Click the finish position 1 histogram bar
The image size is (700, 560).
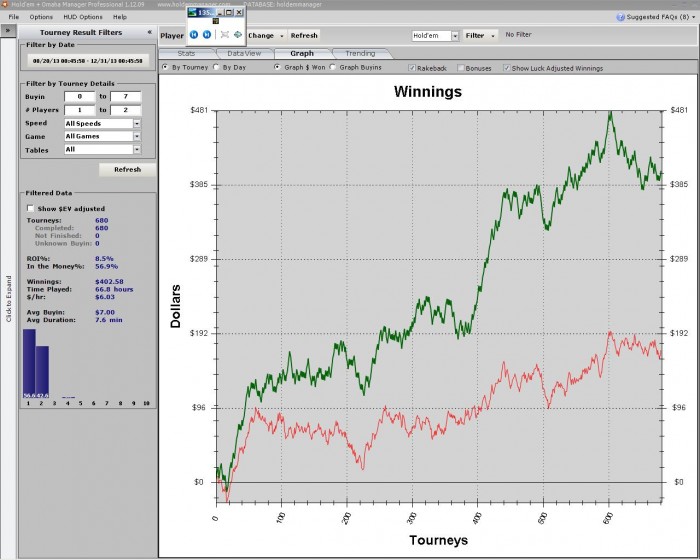tap(29, 364)
